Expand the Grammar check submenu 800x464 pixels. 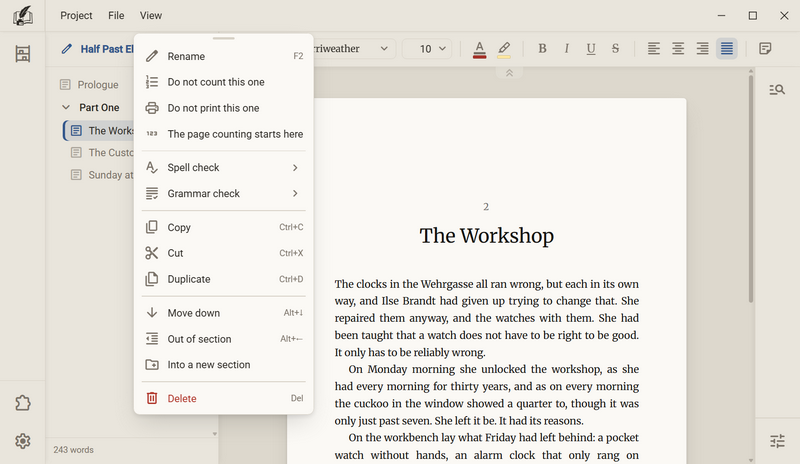223,193
